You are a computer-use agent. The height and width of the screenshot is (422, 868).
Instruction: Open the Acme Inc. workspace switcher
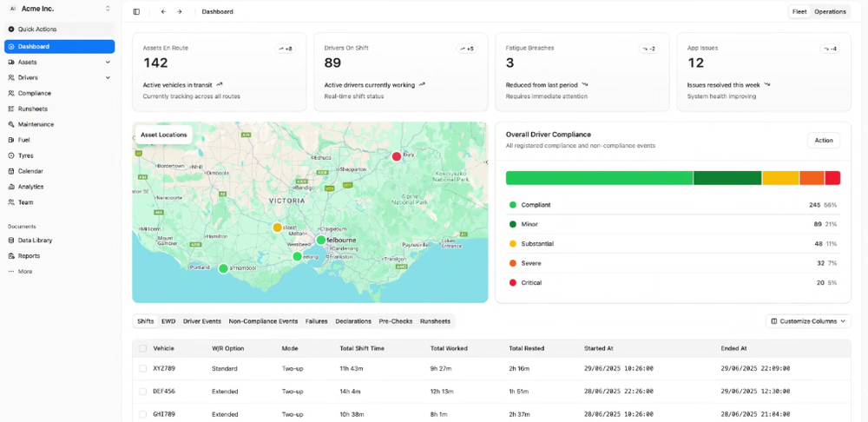[x=59, y=9]
